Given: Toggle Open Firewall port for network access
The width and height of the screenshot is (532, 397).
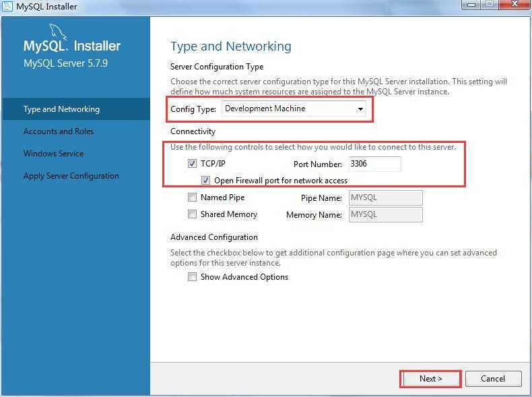Looking at the screenshot, I should point(205,181).
